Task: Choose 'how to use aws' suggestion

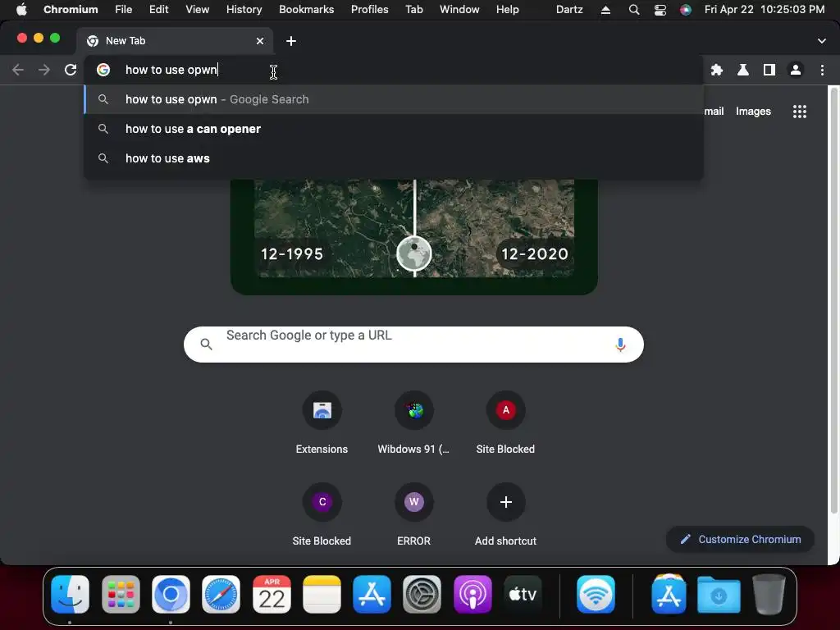Action: [394, 158]
